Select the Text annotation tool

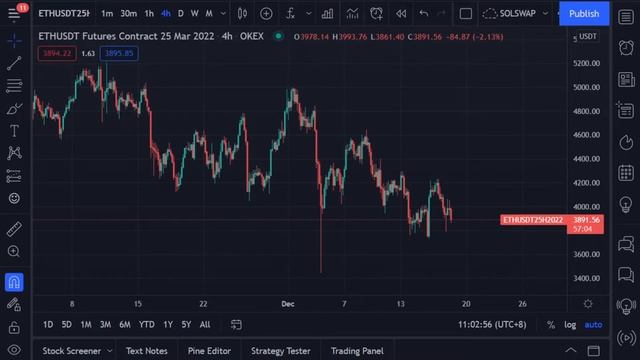coord(14,131)
